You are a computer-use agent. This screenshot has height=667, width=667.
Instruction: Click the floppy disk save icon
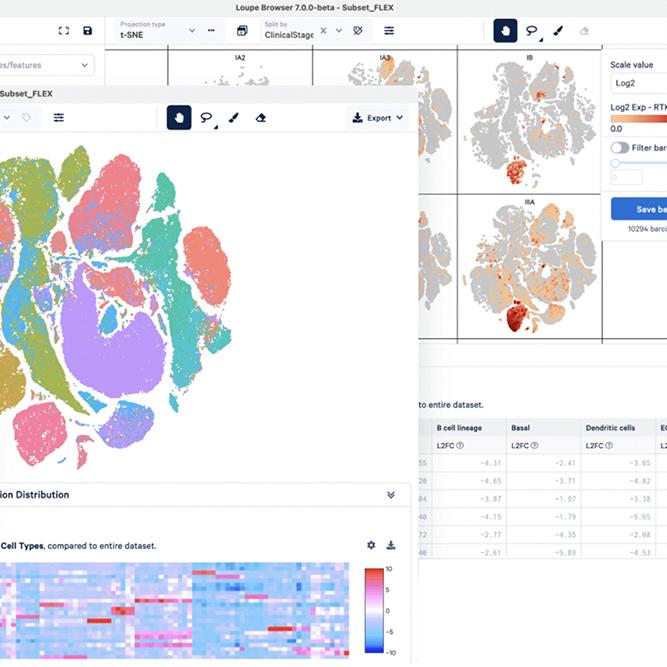[88, 31]
